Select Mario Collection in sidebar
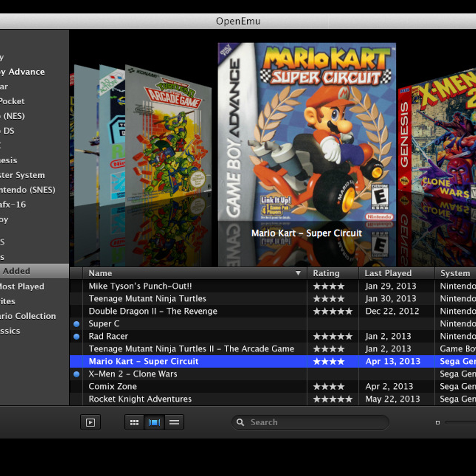476x476 pixels. [x=28, y=316]
